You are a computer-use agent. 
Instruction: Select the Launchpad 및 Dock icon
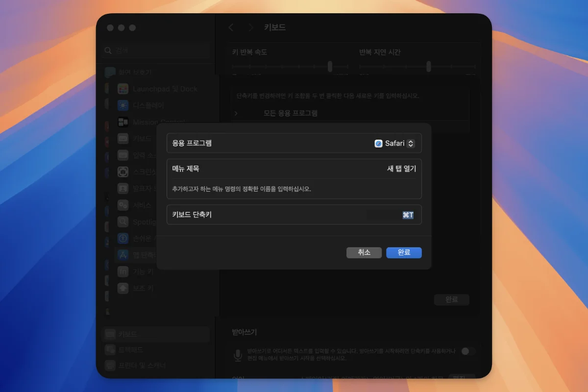[x=123, y=89]
